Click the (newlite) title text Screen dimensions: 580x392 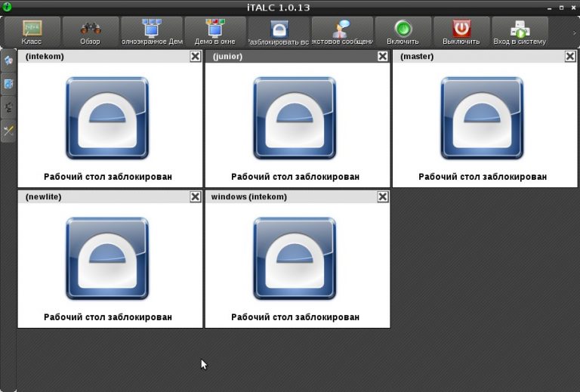pyautogui.click(x=43, y=196)
